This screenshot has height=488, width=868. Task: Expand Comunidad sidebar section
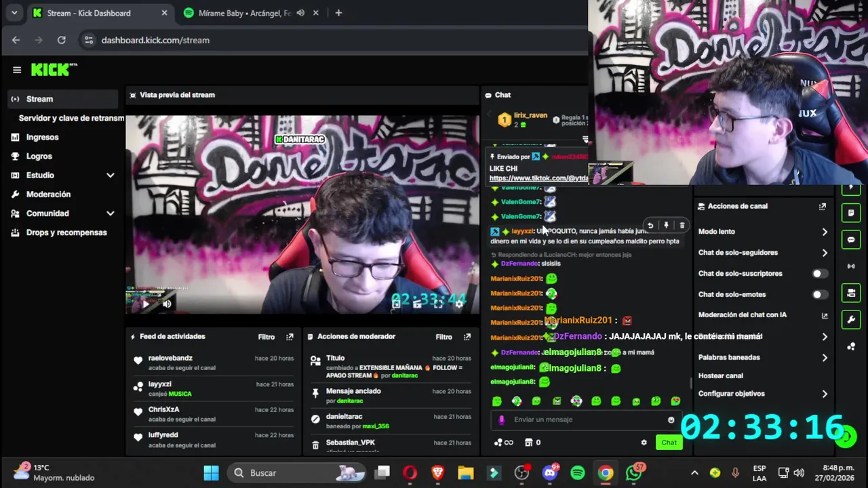pyautogui.click(x=111, y=213)
